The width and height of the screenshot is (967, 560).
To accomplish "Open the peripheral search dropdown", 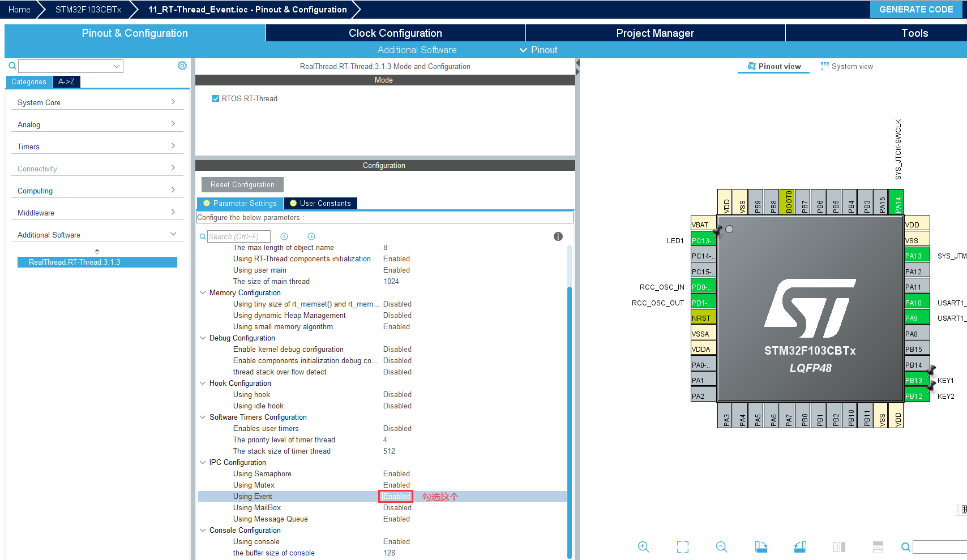I will tap(117, 66).
